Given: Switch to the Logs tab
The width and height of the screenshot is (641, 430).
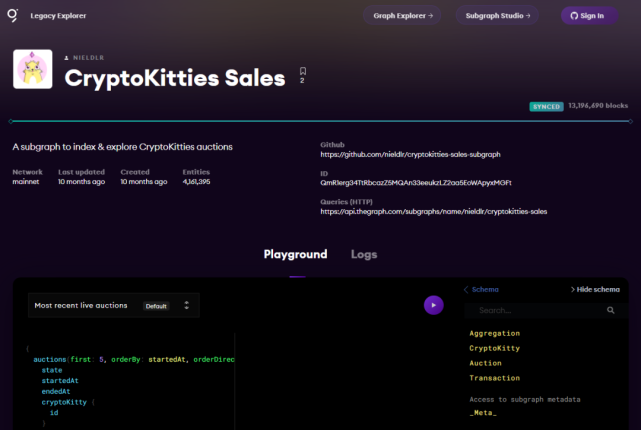Looking at the screenshot, I should tap(364, 254).
